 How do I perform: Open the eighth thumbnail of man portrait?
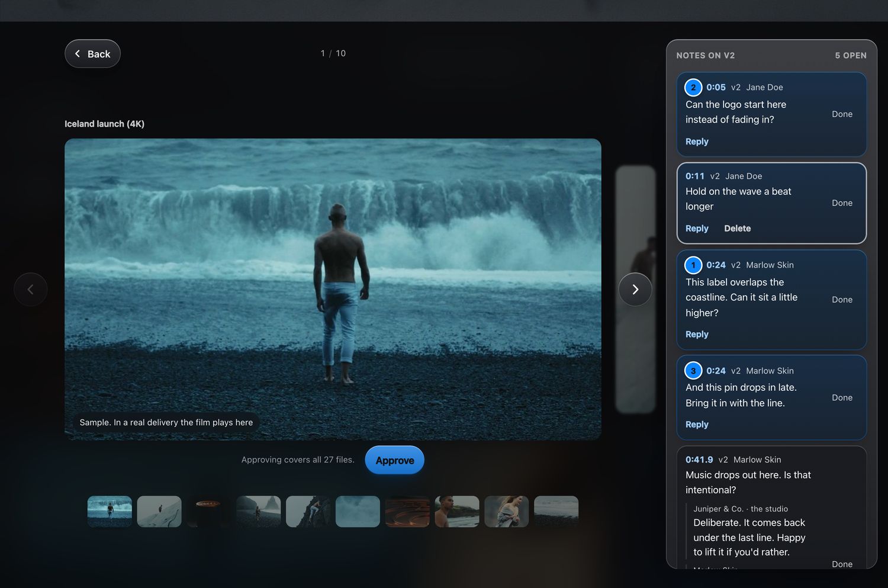[457, 512]
